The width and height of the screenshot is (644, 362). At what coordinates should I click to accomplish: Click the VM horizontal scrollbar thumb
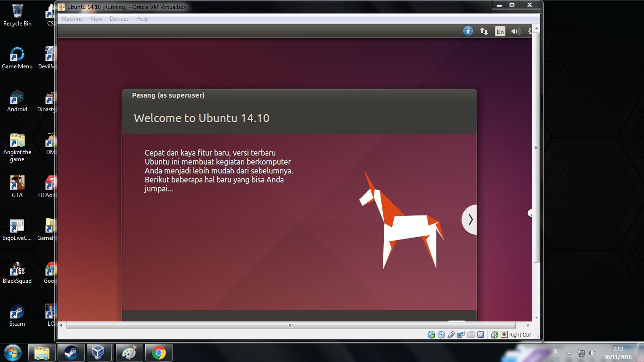pyautogui.click(x=291, y=325)
